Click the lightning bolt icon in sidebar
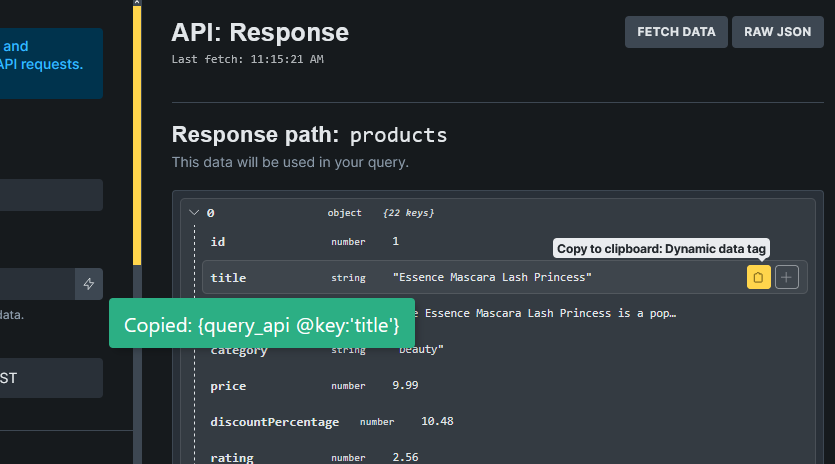 [x=88, y=284]
